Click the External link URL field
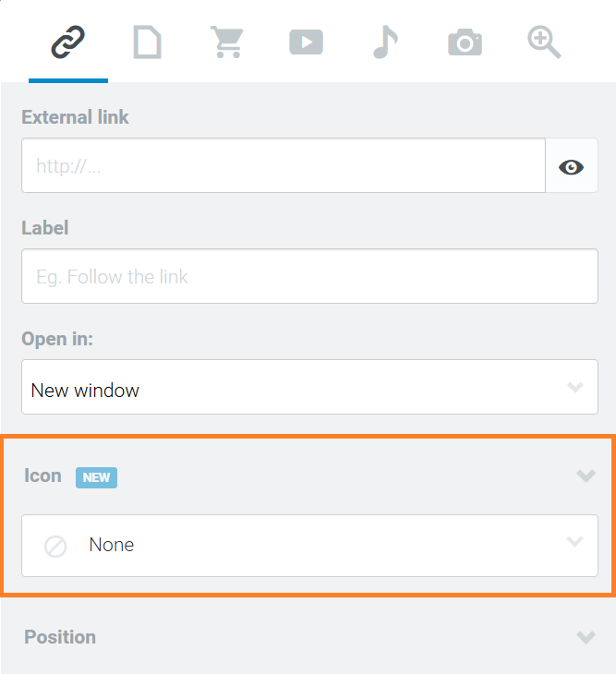The height and width of the screenshot is (674, 616). [284, 165]
